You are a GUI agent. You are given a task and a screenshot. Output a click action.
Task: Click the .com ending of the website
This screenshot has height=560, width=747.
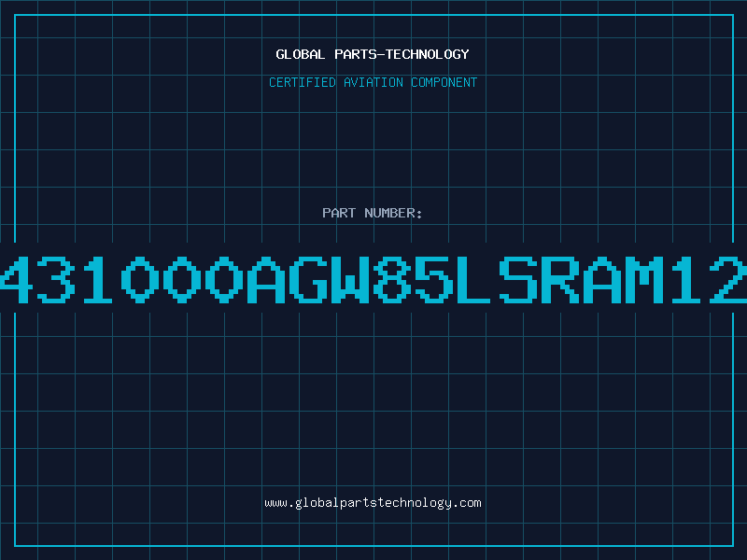pos(467,503)
